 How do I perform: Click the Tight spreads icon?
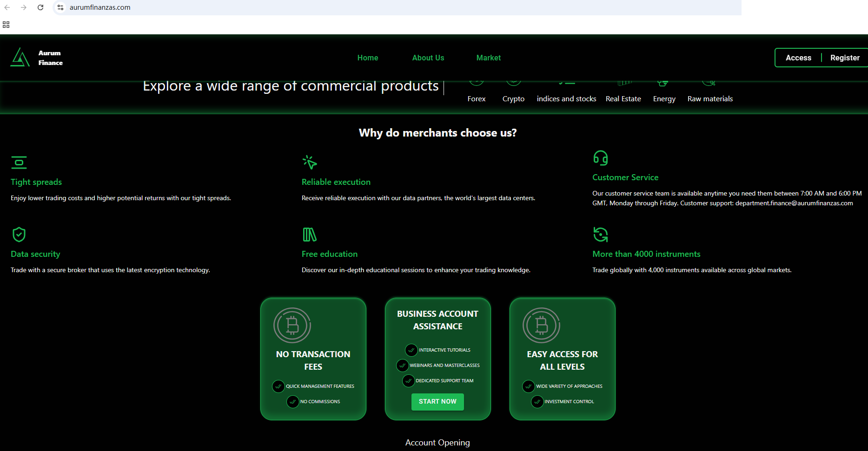[x=19, y=163]
